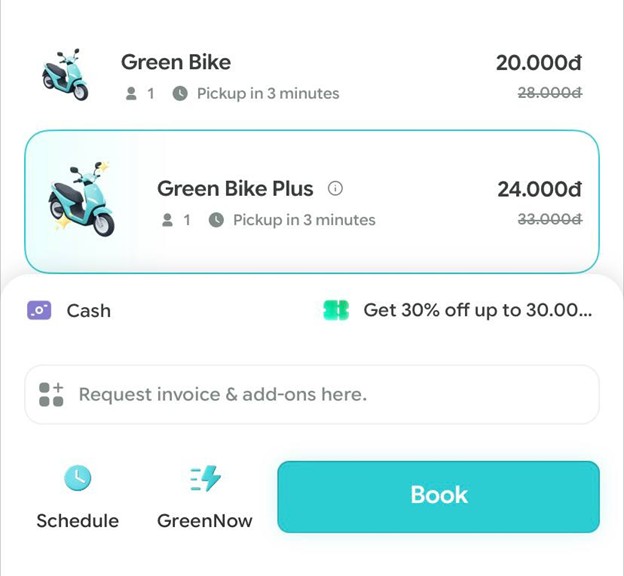Open Green Bike Plus info icon
This screenshot has height=576, width=624.
coord(336,188)
